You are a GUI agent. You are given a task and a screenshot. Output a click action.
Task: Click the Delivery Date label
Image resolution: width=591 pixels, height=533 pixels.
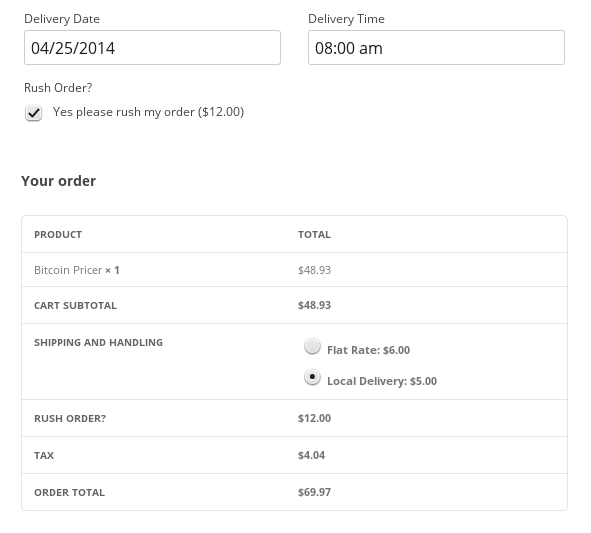pos(62,19)
